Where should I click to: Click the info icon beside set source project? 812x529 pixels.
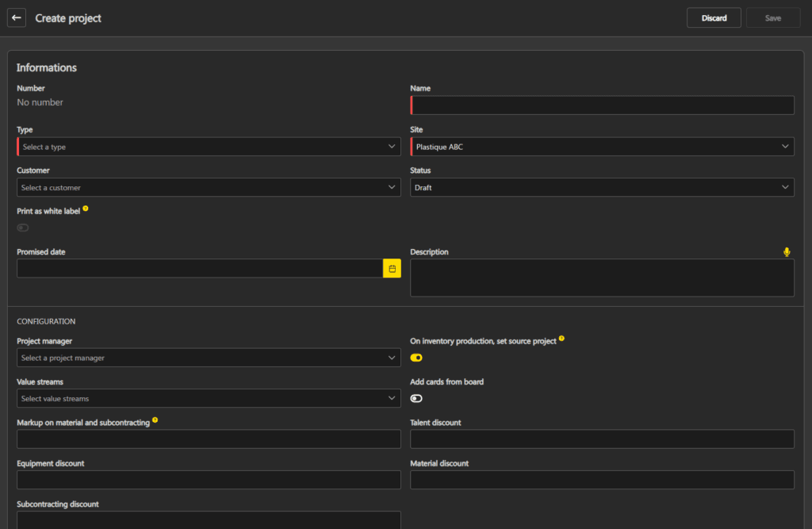point(561,339)
